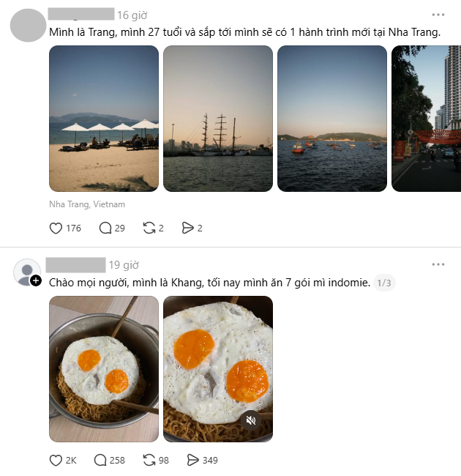Screen dimensions: 461x476
Task: Expand the 1/3 thread indicator
Action: (x=384, y=283)
